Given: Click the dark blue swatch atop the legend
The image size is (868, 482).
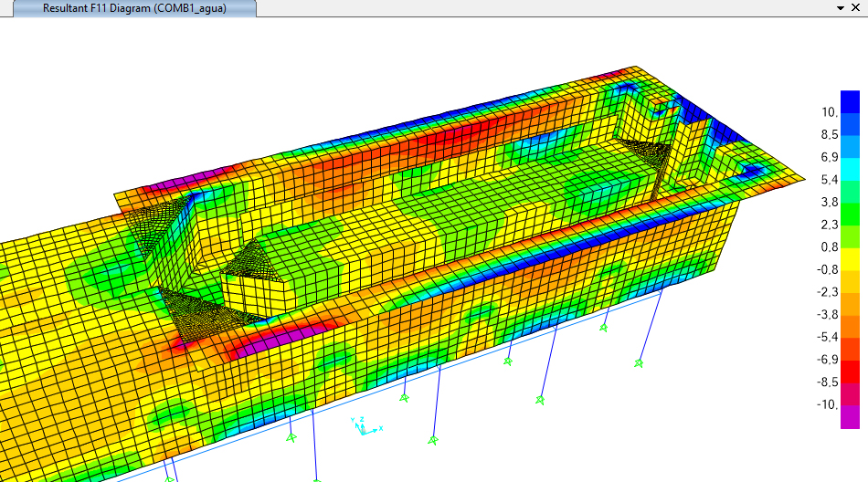Looking at the screenshot, I should click(x=850, y=101).
